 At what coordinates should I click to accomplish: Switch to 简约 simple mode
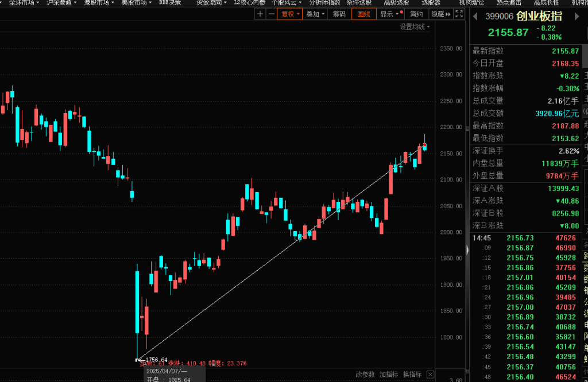point(416,14)
